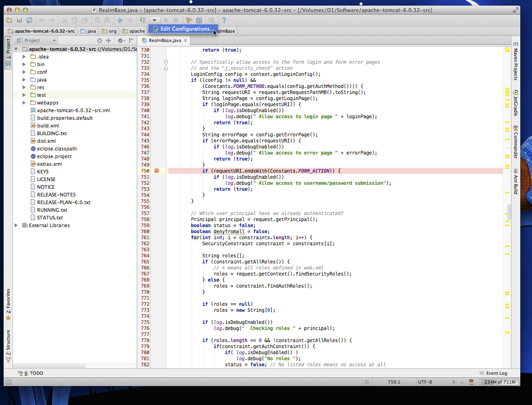This screenshot has width=532, height=405.
Task: Select the RealmBase.java editor tab
Action: 165,40
